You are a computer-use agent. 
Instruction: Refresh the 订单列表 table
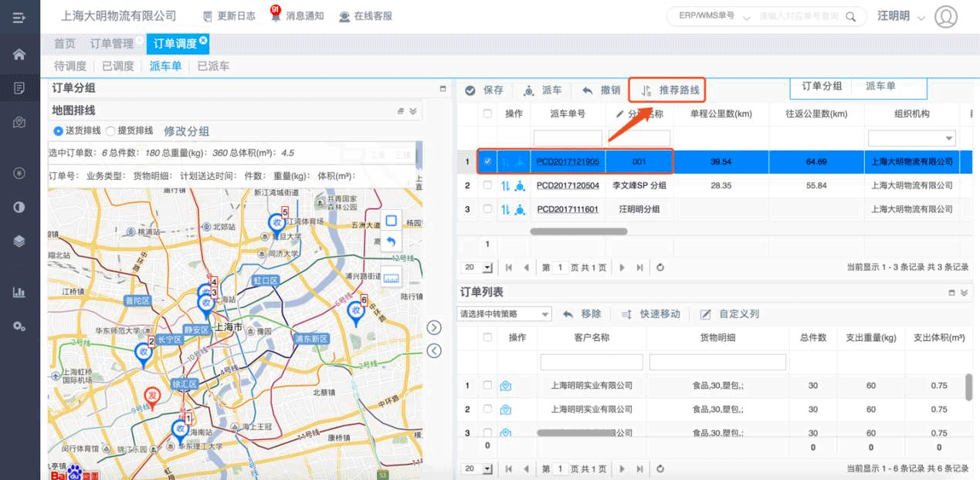(x=660, y=468)
